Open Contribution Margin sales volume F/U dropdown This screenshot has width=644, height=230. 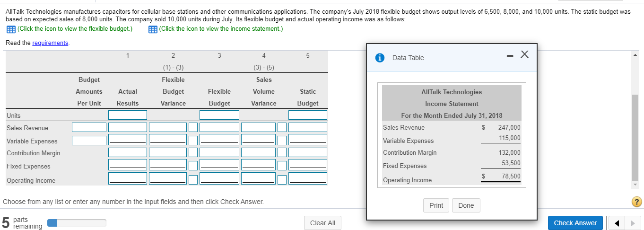tap(282, 152)
